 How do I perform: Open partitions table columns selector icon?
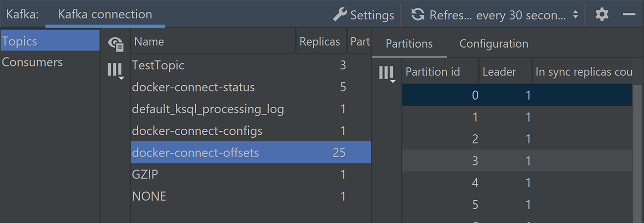387,74
